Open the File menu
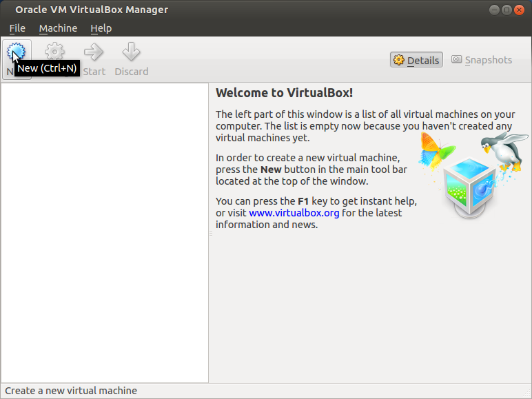The width and height of the screenshot is (532, 399). pos(17,28)
